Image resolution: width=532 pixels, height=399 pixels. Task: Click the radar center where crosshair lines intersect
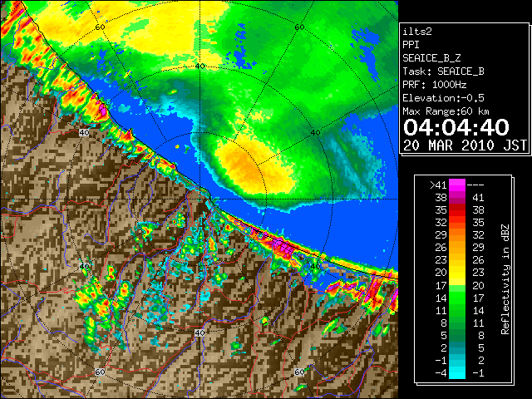199,199
